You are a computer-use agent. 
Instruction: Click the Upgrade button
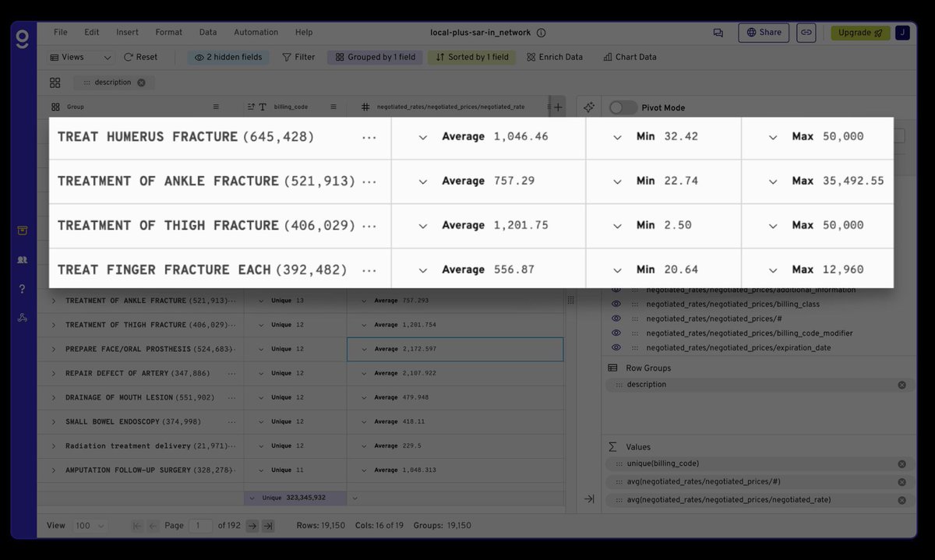[x=860, y=33]
